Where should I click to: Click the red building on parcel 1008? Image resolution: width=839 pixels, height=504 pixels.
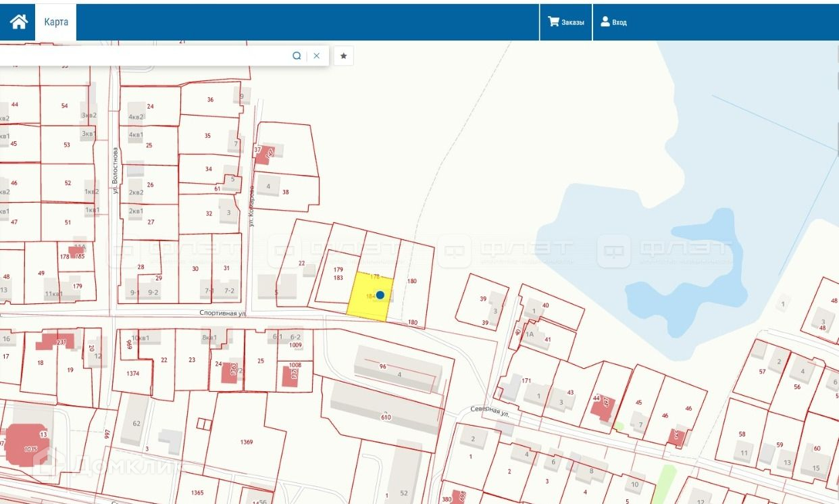coord(290,376)
